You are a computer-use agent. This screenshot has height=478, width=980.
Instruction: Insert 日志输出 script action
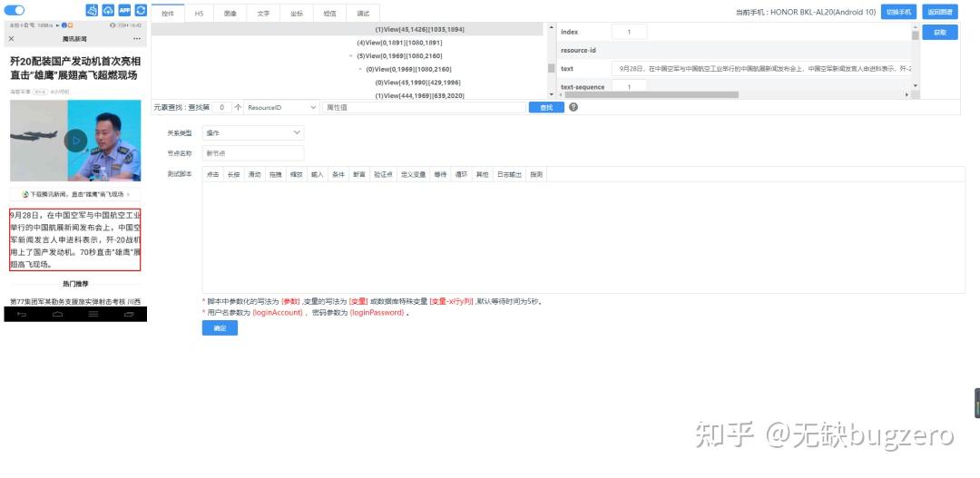[x=509, y=175]
